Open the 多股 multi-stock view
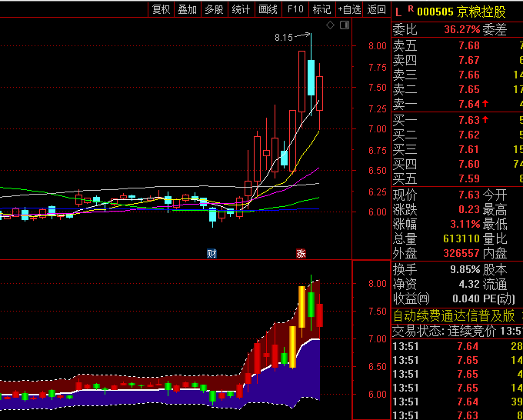 [x=214, y=9]
